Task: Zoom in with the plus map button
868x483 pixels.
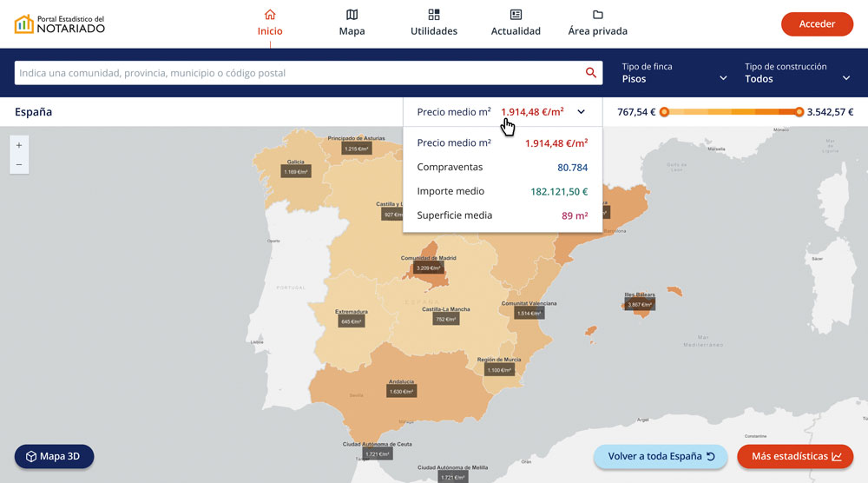Action: pos(19,145)
